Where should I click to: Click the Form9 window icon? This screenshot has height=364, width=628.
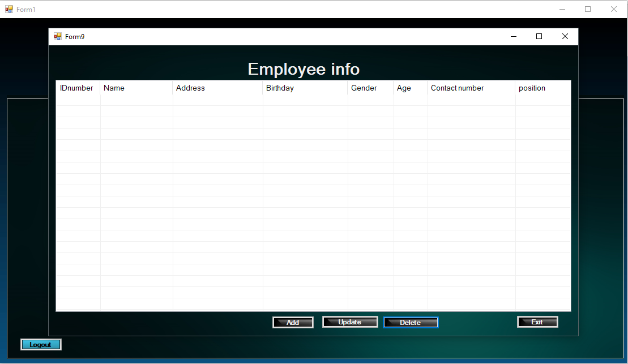(58, 37)
